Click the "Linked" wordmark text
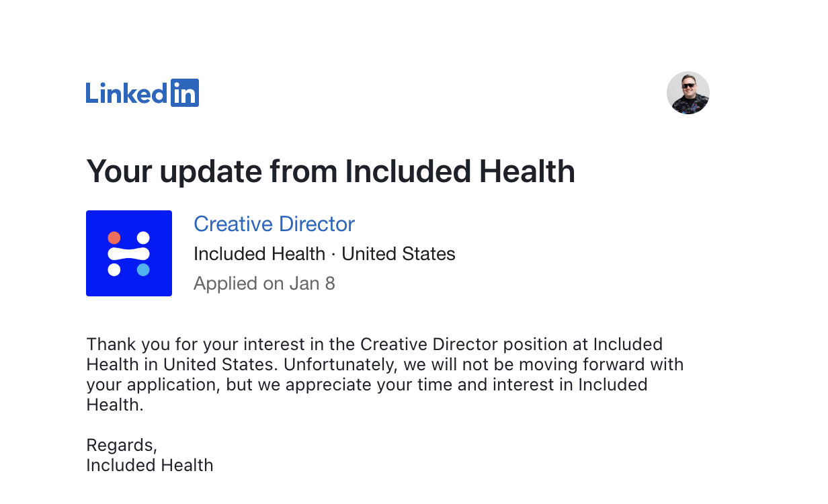 (x=127, y=93)
